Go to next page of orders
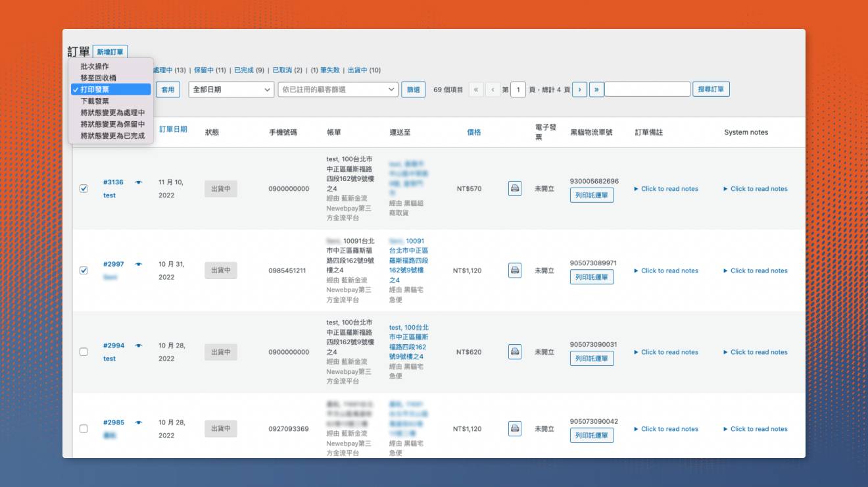Image resolution: width=868 pixels, height=487 pixels. click(579, 90)
